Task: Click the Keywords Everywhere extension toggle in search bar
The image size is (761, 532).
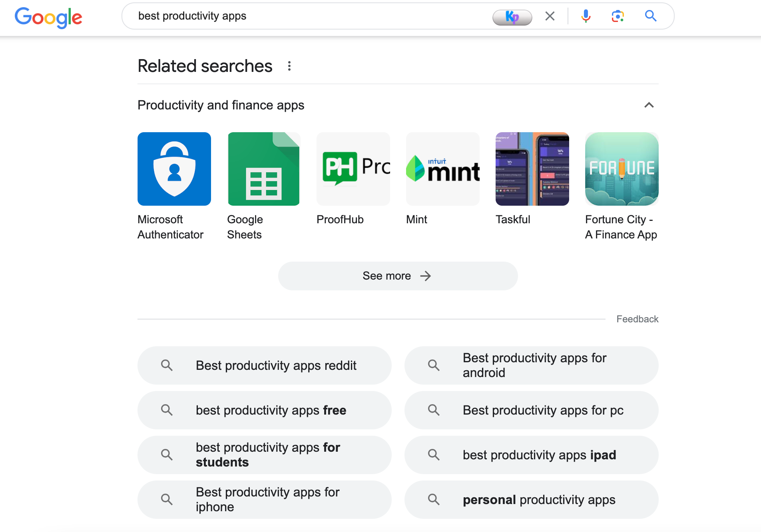Action: pos(512,17)
